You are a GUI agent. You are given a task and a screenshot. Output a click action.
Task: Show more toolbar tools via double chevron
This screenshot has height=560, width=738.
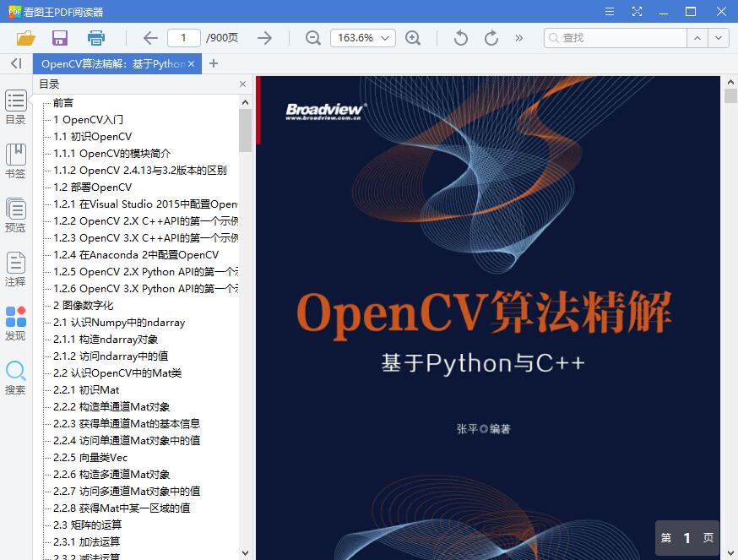coord(518,38)
